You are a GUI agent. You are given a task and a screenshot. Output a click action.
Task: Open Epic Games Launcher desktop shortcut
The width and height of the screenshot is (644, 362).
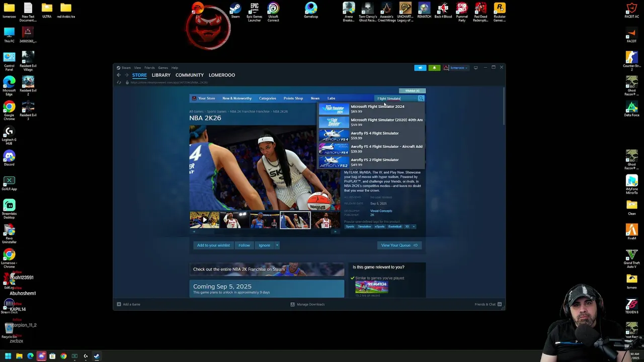pyautogui.click(x=254, y=12)
